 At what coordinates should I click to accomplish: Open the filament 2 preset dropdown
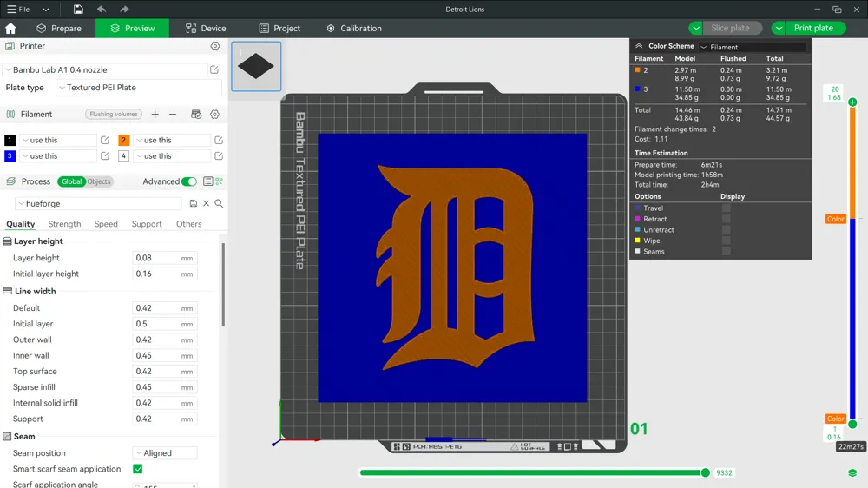pos(172,140)
